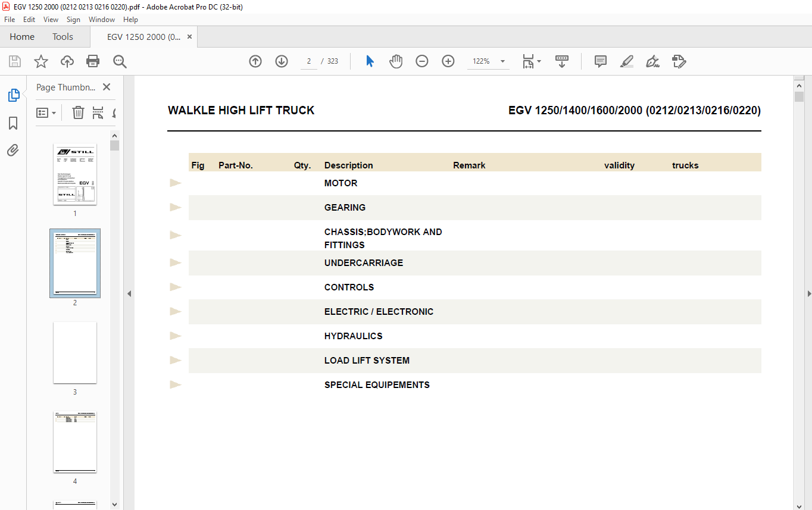
Task: Expand SPECIAL EQUIPEMENTS arrow
Action: pyautogui.click(x=175, y=384)
